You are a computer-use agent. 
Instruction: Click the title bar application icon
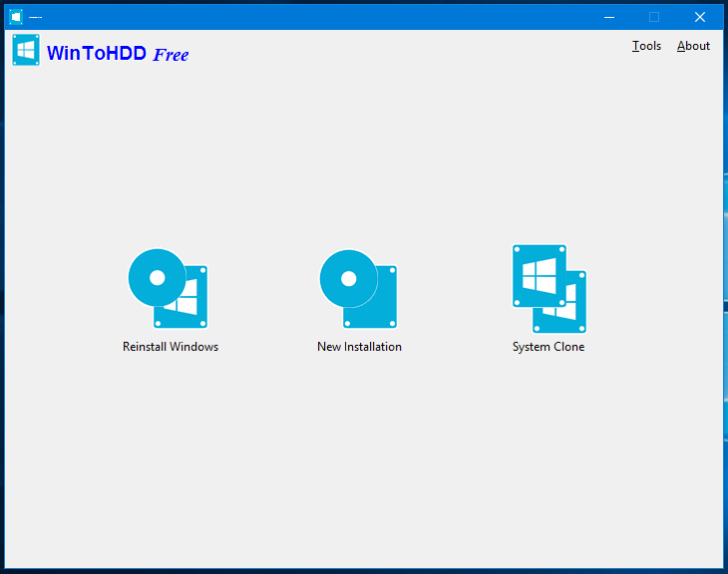click(16, 17)
